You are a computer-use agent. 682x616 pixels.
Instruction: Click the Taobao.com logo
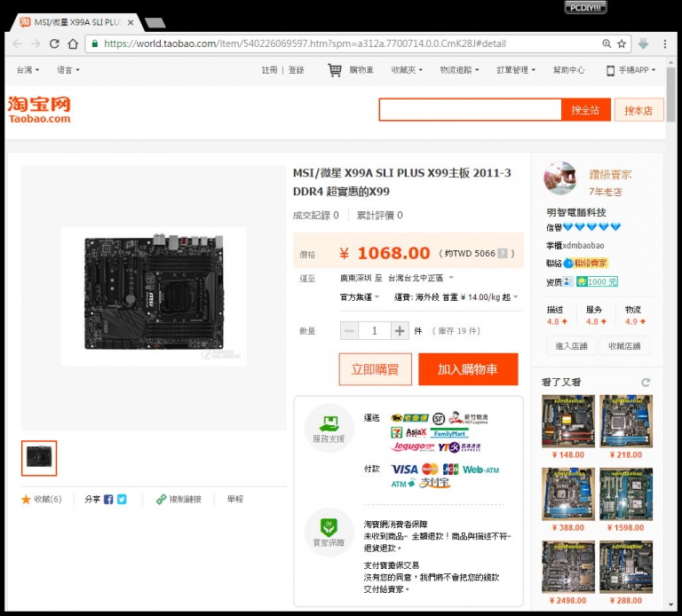click(x=39, y=109)
